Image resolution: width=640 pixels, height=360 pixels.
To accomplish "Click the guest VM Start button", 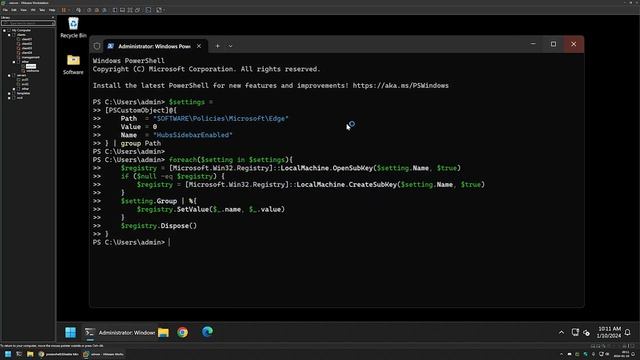I will (x=71, y=333).
